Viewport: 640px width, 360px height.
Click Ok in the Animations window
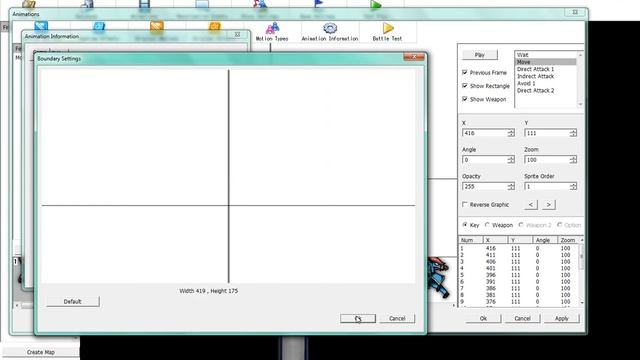coord(483,318)
